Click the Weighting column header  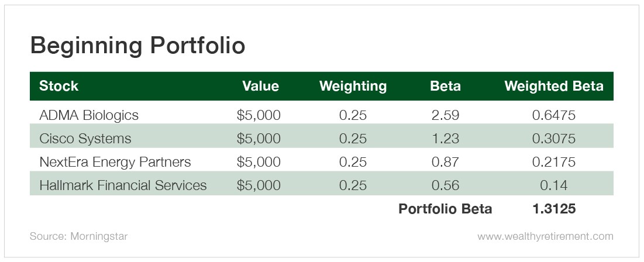coord(353,86)
